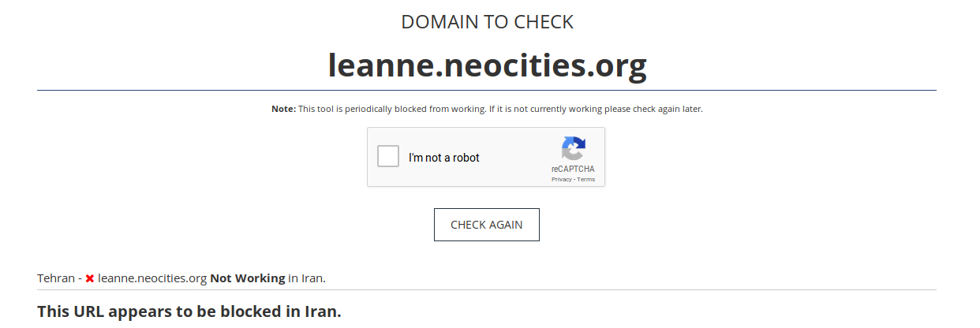Click the DOMAIN TO CHECK title
The width and height of the screenshot is (980, 328).
pyautogui.click(x=487, y=22)
